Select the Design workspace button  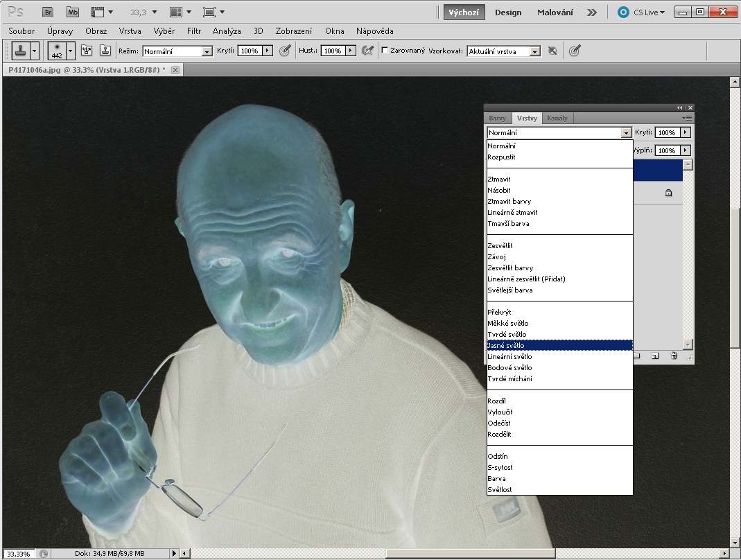click(508, 12)
